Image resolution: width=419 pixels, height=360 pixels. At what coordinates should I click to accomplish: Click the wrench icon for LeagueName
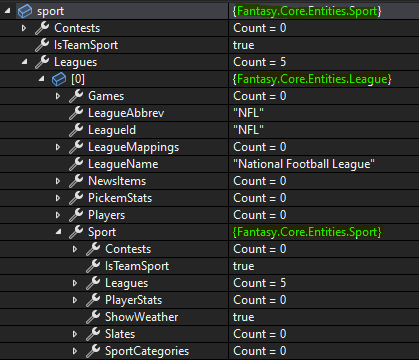click(x=76, y=164)
